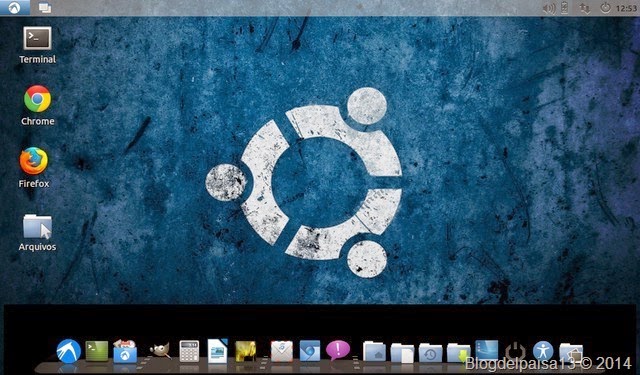Open the network connections indicator
The width and height of the screenshot is (640, 375).
(x=584, y=8)
